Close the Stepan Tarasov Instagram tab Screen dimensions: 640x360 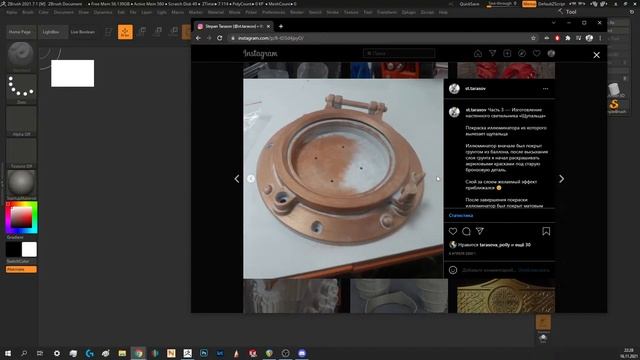(x=268, y=26)
